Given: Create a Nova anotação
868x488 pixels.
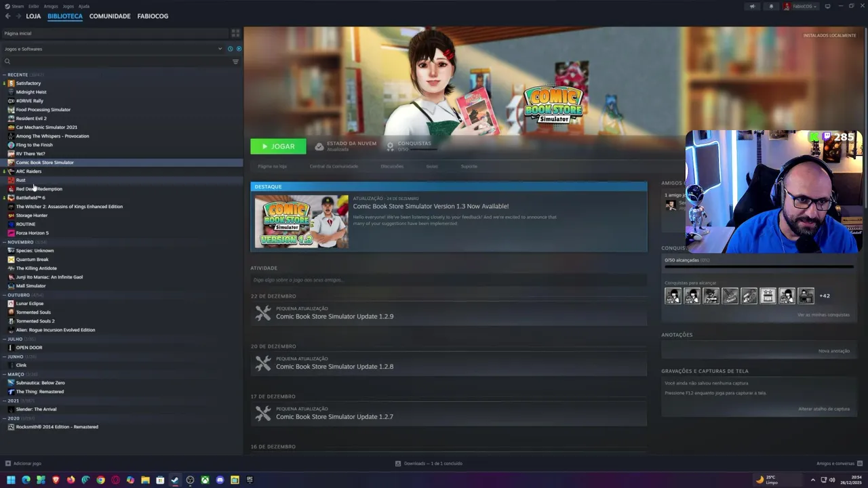Looking at the screenshot, I should (x=834, y=351).
